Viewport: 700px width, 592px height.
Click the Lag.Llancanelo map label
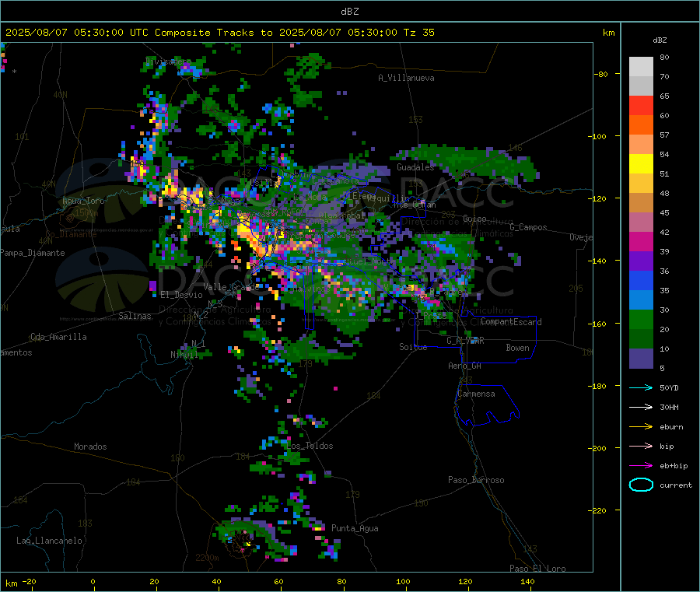click(49, 541)
